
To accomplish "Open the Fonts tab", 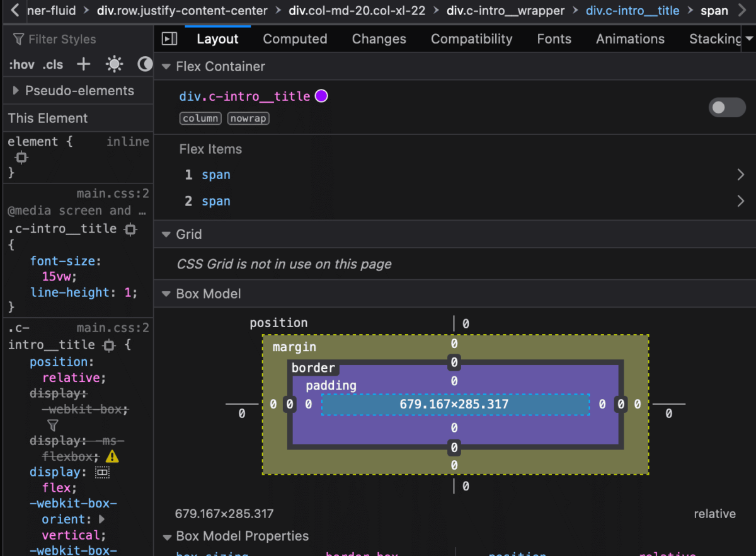I will pyautogui.click(x=554, y=38).
